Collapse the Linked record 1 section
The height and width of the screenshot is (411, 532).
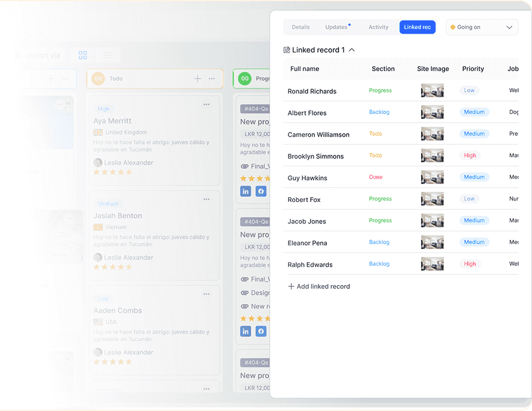click(352, 49)
